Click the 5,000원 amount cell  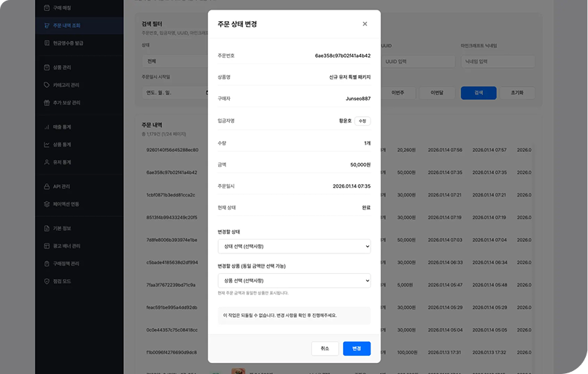tap(405, 285)
